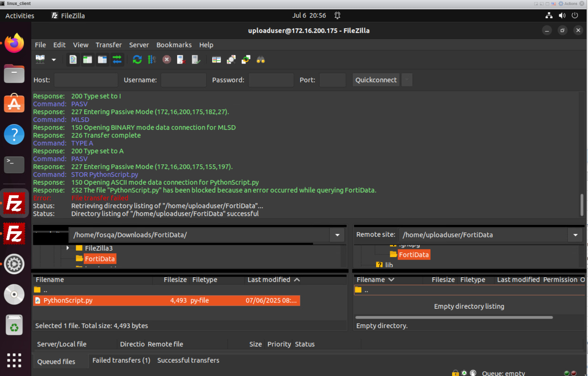This screenshot has width=588, height=376.
Task: Toggle the message log display
Action: [x=73, y=60]
